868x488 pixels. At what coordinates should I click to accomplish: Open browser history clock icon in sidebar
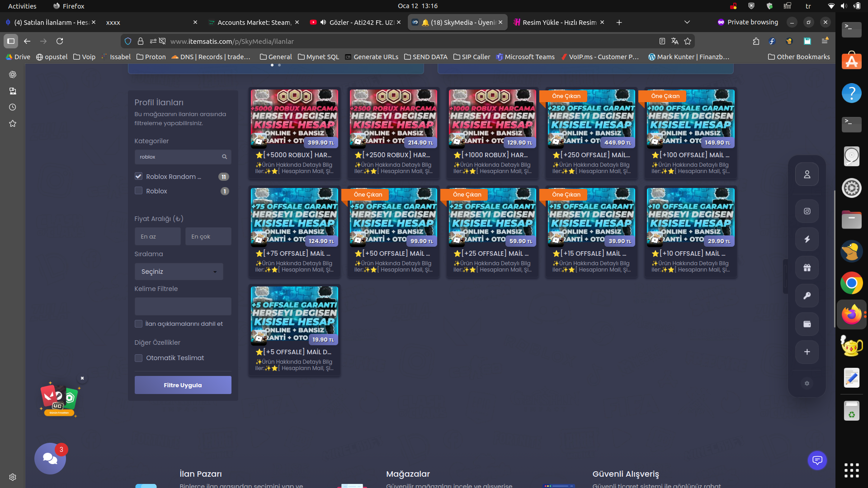(13, 108)
